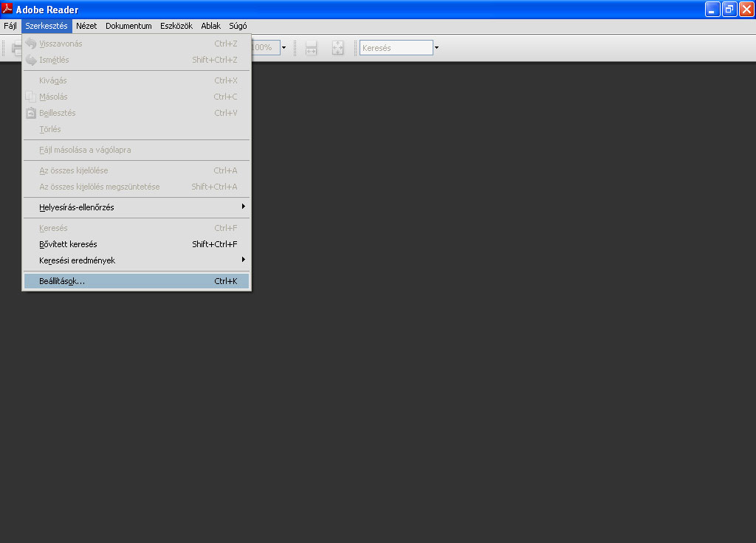Click Beillesztés paste entry

pos(137,113)
